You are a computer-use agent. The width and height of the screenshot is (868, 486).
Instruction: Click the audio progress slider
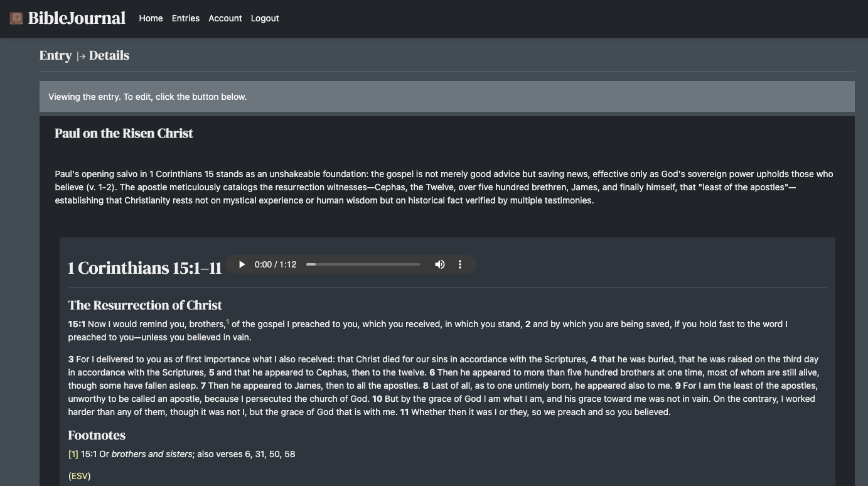(x=363, y=264)
